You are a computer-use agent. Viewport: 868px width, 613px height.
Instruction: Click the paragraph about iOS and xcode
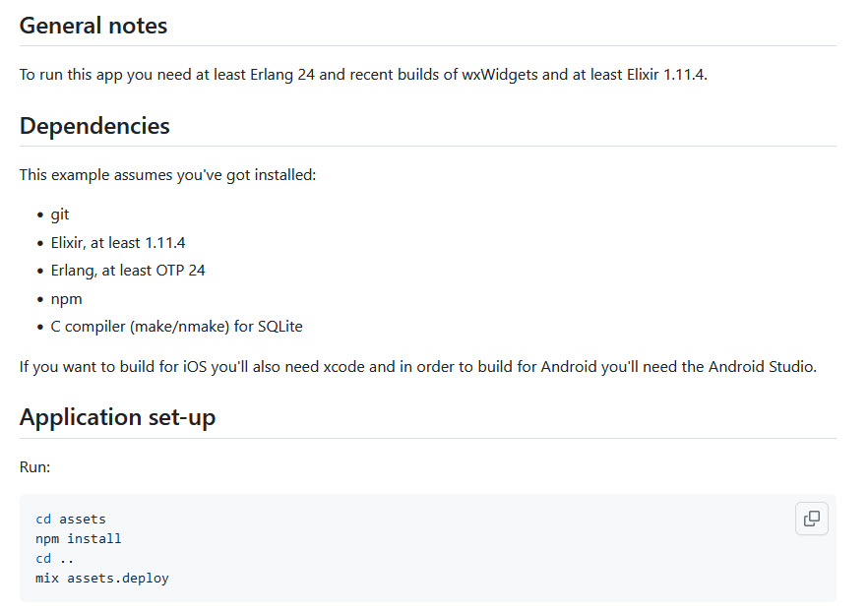pos(418,367)
